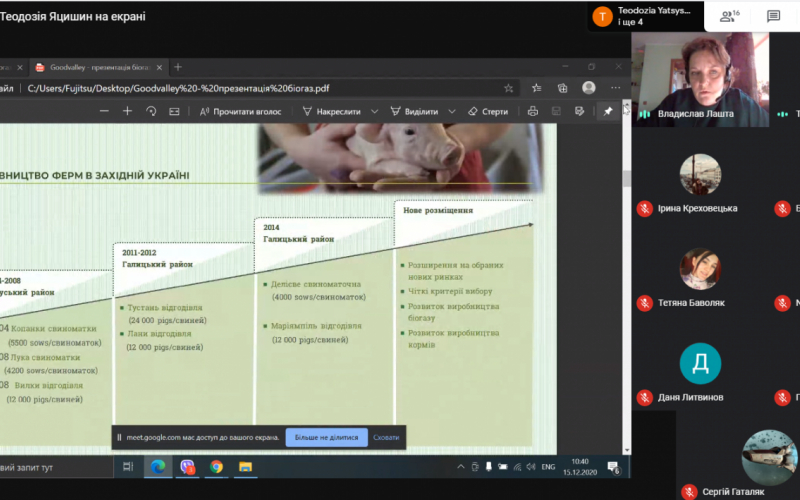Click the PDF scrollbar down arrow
This screenshot has height=500, width=800.
(x=627, y=451)
